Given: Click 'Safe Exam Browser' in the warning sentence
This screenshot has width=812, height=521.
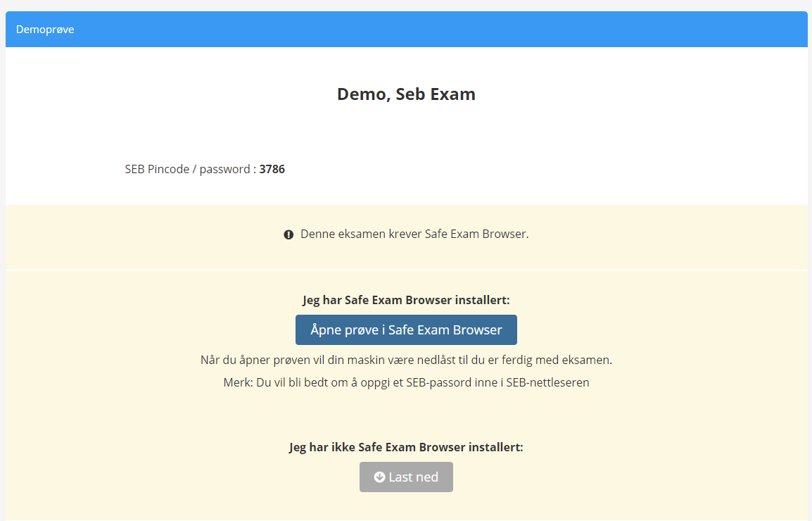Looking at the screenshot, I should click(476, 234).
